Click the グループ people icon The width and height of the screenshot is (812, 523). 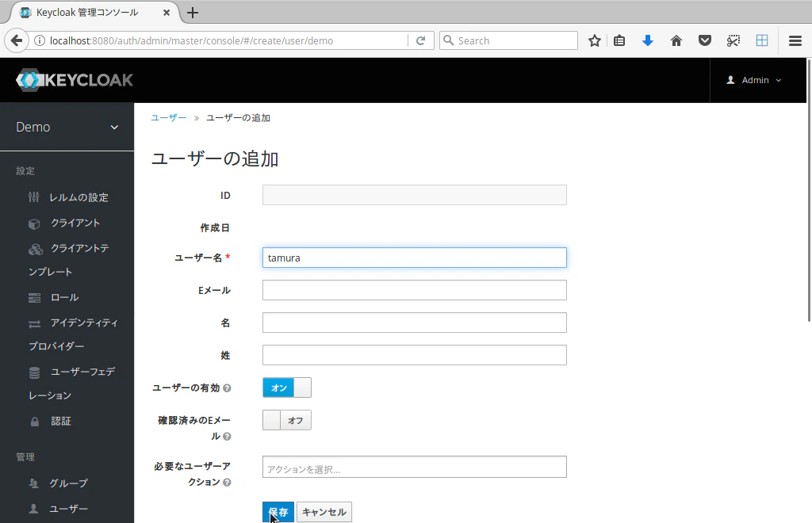(x=33, y=483)
